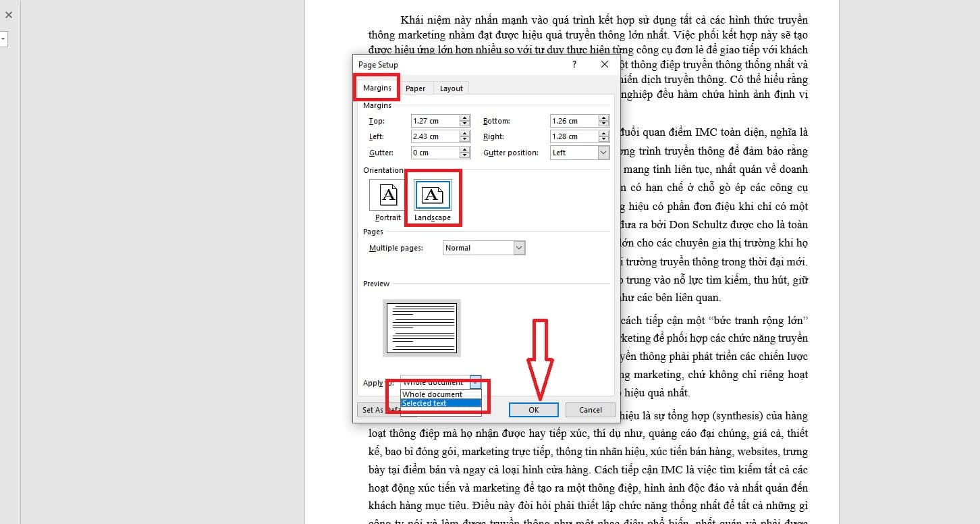Decrease the Gutter value with down arrow

[x=464, y=156]
